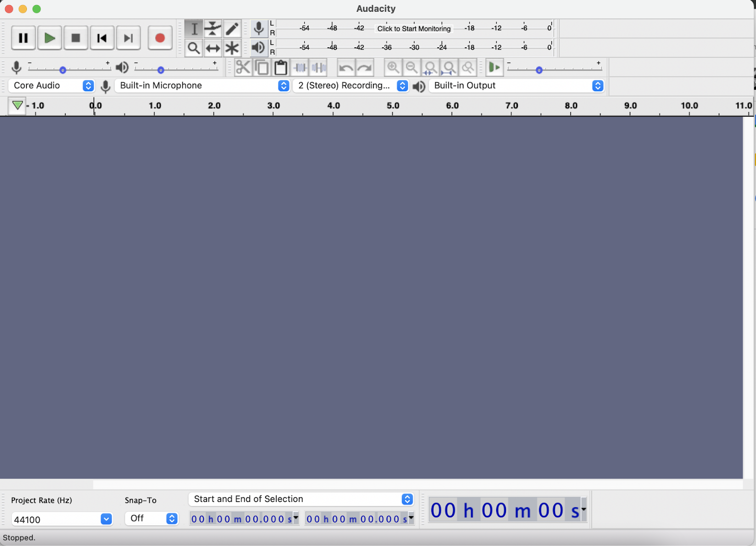Click the Copy icon

[x=262, y=68]
